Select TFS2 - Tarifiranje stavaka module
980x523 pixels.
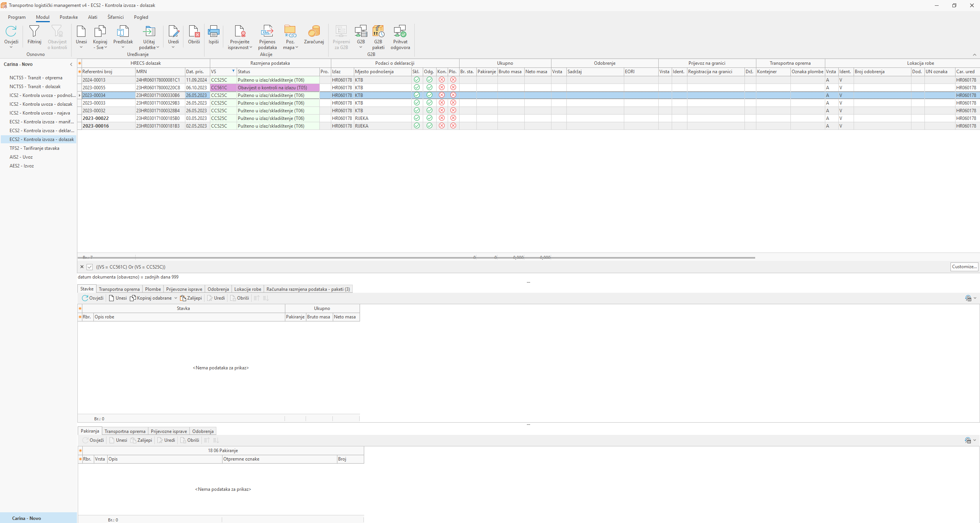click(34, 148)
